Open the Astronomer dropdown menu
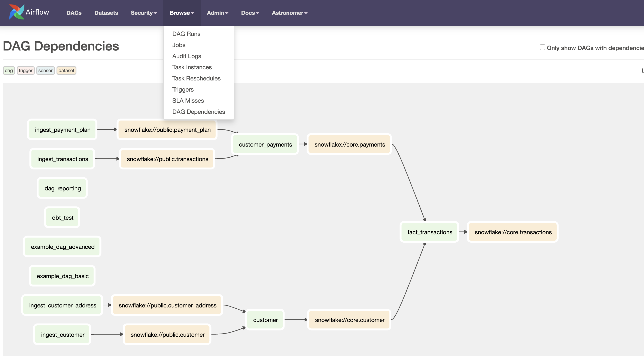 pos(289,13)
